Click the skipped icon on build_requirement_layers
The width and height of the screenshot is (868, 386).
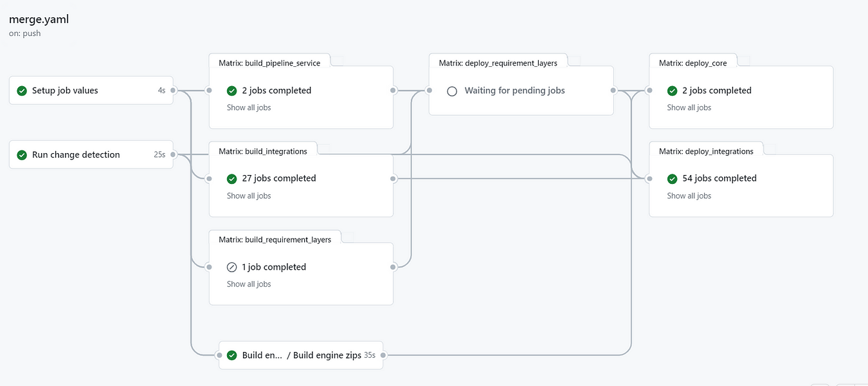tap(231, 266)
